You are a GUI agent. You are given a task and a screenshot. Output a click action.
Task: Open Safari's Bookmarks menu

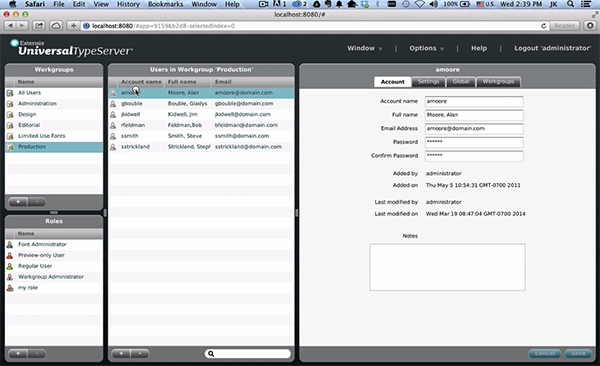coord(166,4)
